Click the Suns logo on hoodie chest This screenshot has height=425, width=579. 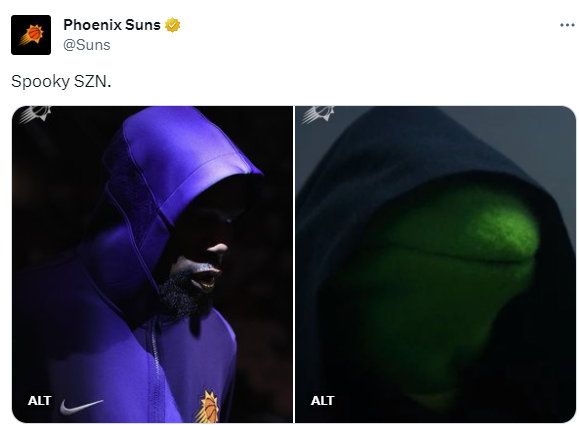tap(209, 407)
